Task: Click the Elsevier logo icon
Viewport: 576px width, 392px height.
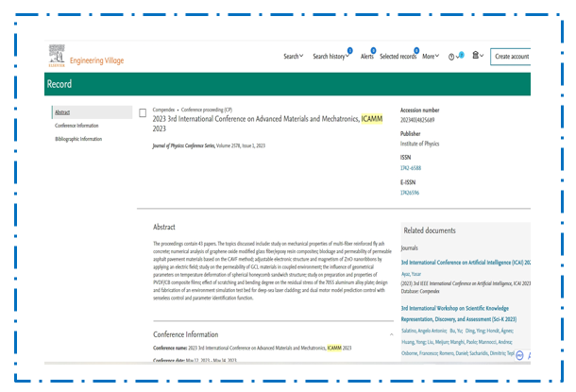Action: (x=57, y=56)
